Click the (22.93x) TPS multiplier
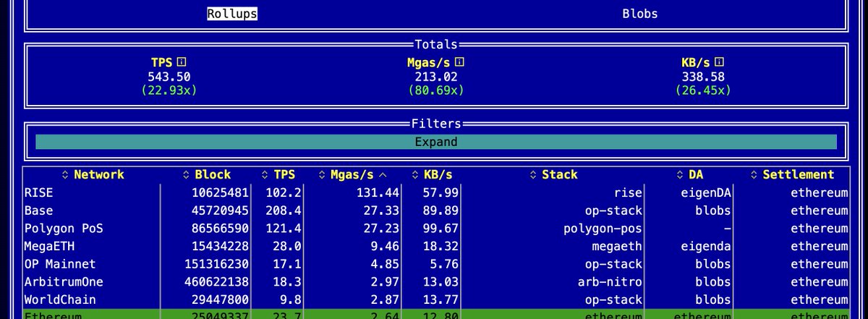Screen dimensions: 868x319 click(169, 90)
